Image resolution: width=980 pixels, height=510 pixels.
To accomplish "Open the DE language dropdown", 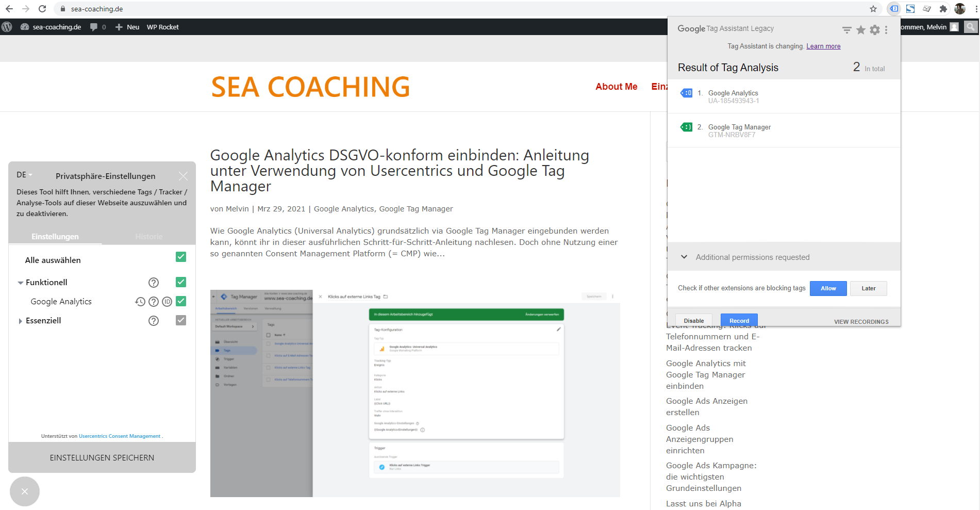I will (x=24, y=175).
